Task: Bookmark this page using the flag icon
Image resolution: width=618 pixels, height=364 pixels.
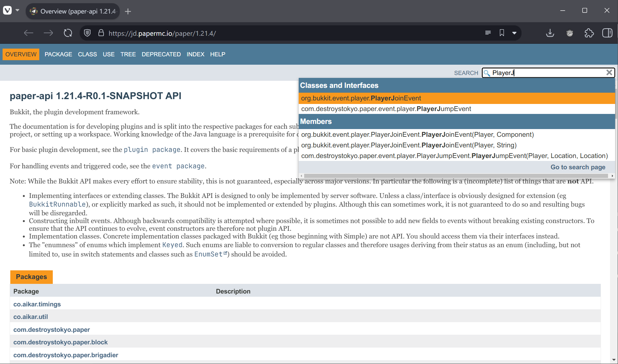Action: 502,33
